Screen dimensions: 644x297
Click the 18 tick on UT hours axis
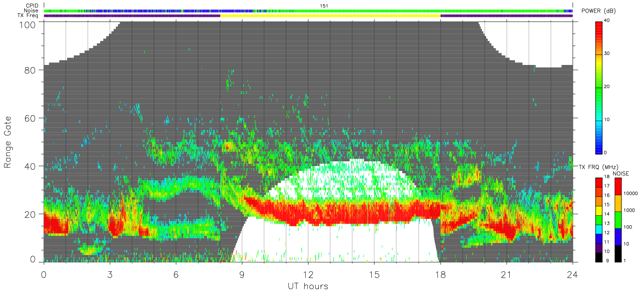point(441,274)
